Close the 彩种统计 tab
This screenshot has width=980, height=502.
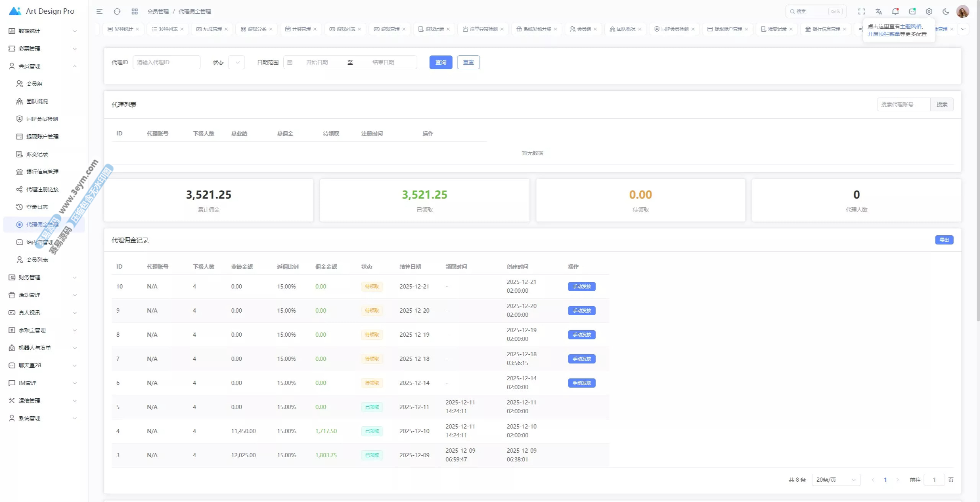(137, 29)
